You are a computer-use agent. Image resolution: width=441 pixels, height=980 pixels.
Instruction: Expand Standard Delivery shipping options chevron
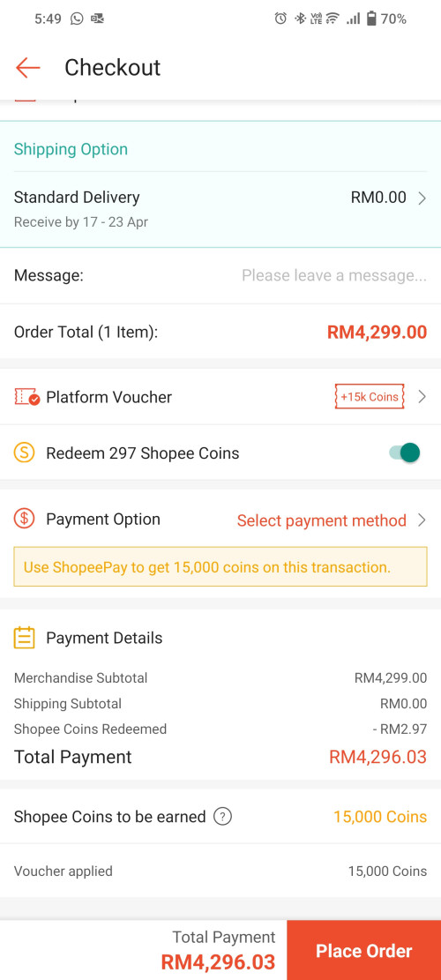click(422, 198)
